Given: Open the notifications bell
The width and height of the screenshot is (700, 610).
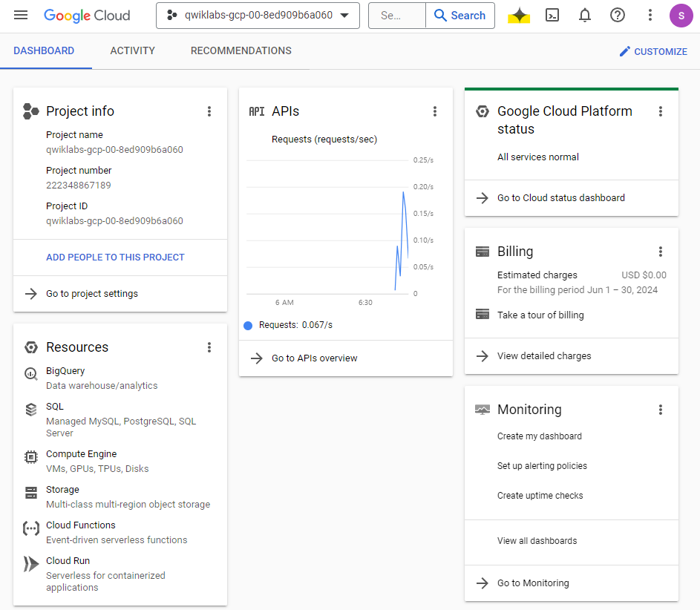Looking at the screenshot, I should pyautogui.click(x=585, y=16).
